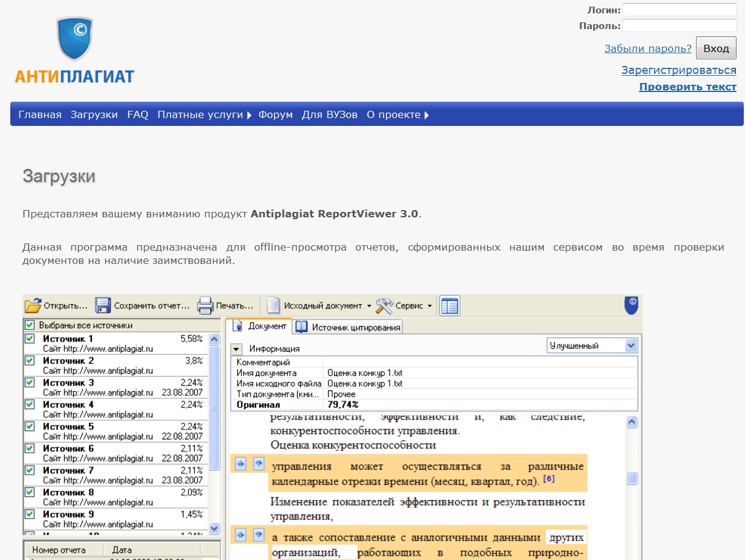745x560 pixels.
Task: Uncheck Источник 4 checkbox
Action: 30,404
